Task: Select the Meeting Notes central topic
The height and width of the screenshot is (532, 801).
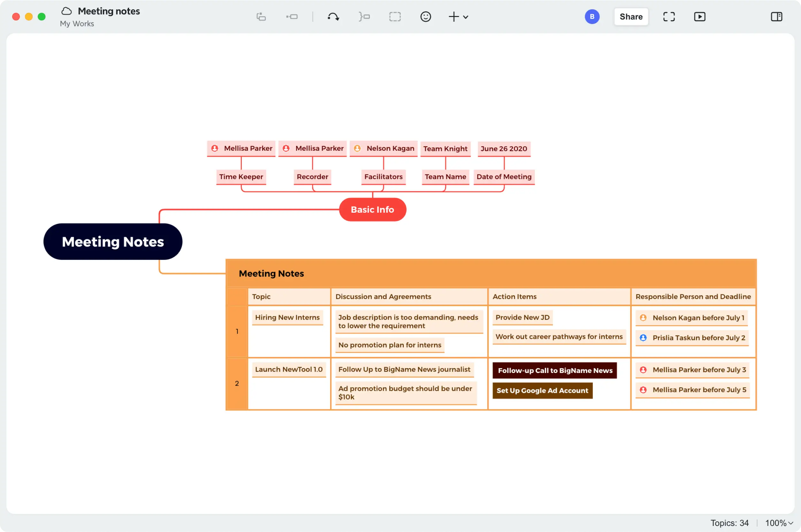Action: [113, 241]
